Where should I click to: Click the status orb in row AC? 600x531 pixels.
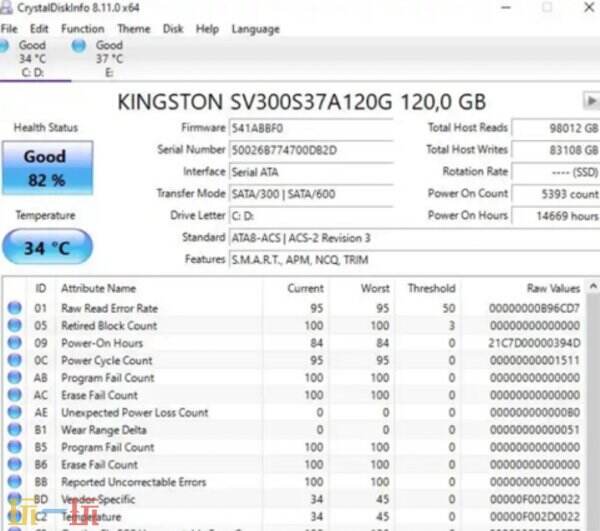coord(15,394)
